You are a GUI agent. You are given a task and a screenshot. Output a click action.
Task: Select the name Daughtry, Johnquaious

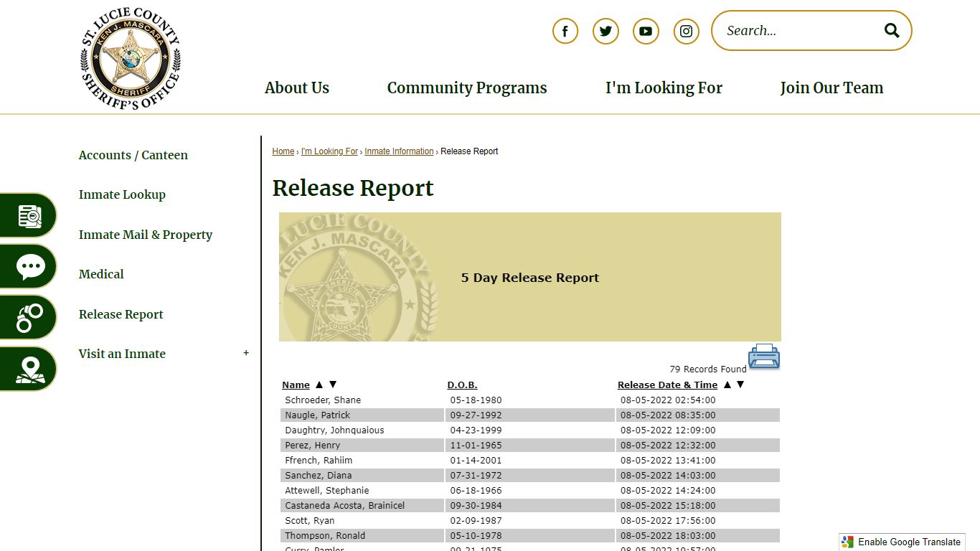[334, 430]
